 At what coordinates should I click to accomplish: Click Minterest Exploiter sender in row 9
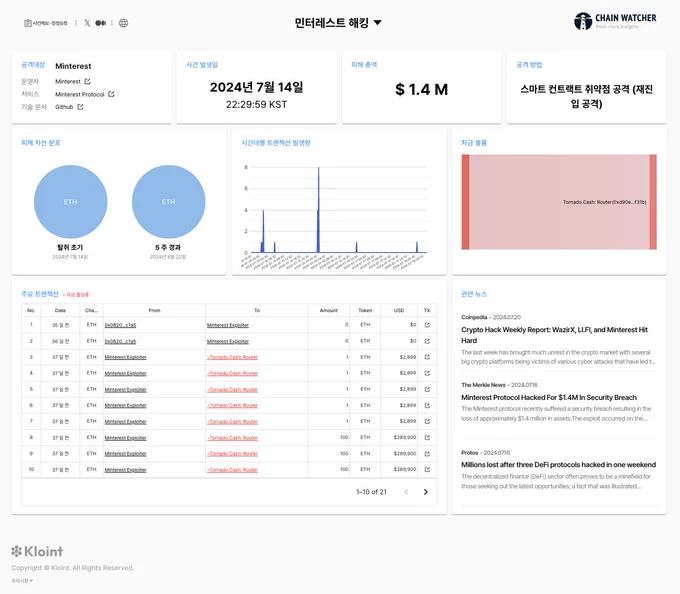(x=125, y=454)
